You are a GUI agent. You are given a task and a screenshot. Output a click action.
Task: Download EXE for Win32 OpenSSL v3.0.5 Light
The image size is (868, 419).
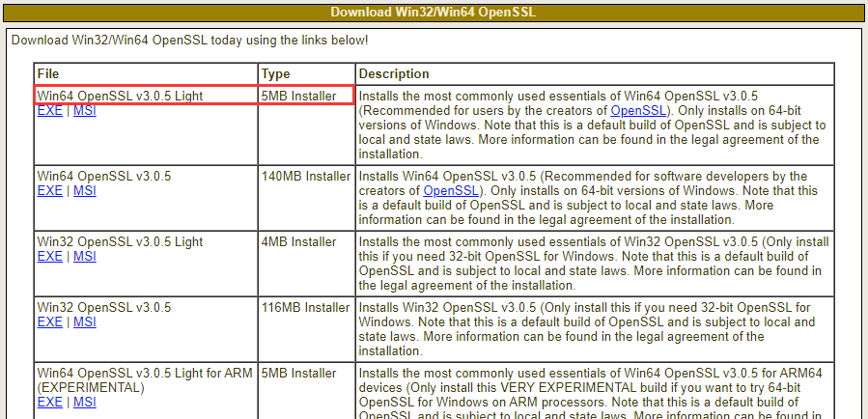pos(50,256)
